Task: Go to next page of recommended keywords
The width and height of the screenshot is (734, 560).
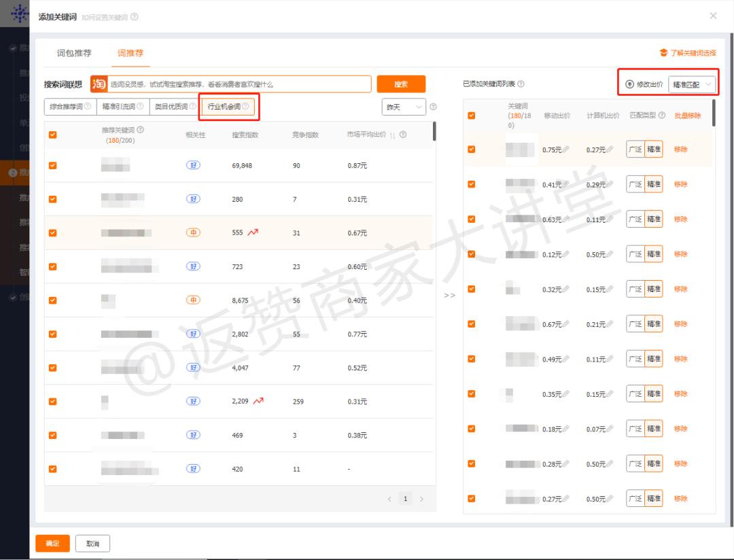Action: [x=421, y=499]
